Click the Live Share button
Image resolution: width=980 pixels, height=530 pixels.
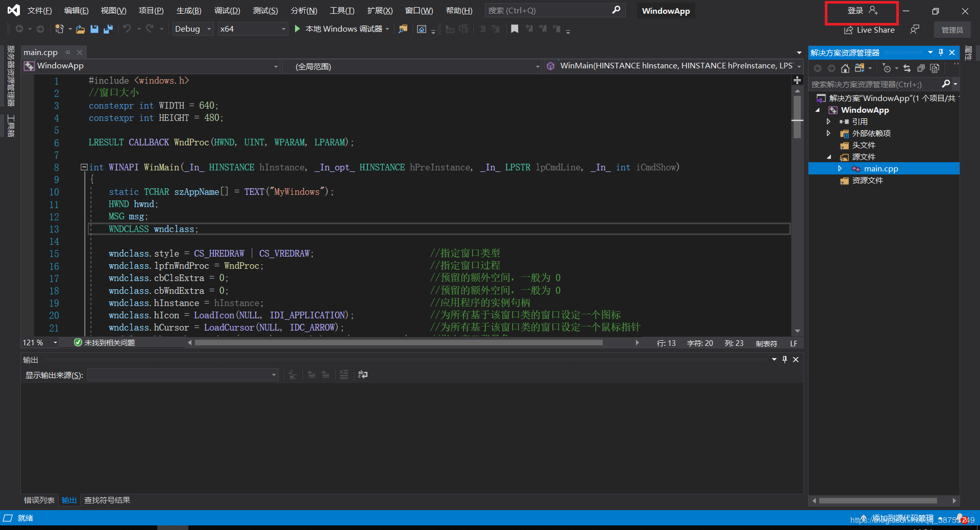click(869, 30)
